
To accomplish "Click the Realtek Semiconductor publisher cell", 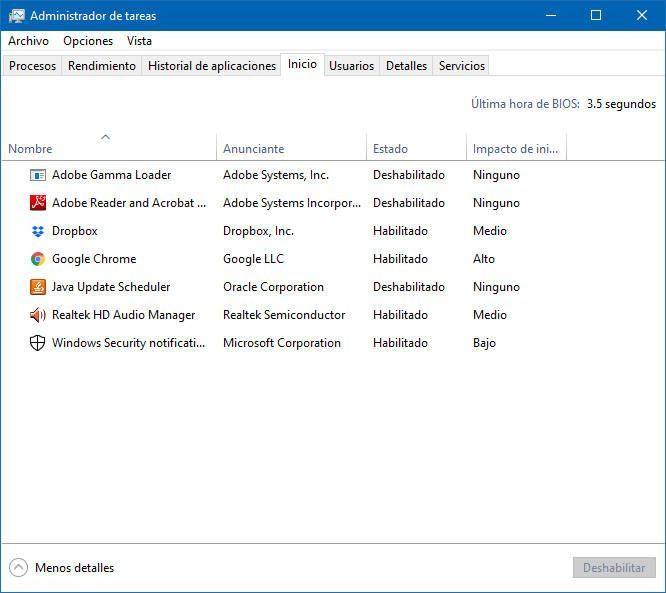I will pyautogui.click(x=284, y=315).
